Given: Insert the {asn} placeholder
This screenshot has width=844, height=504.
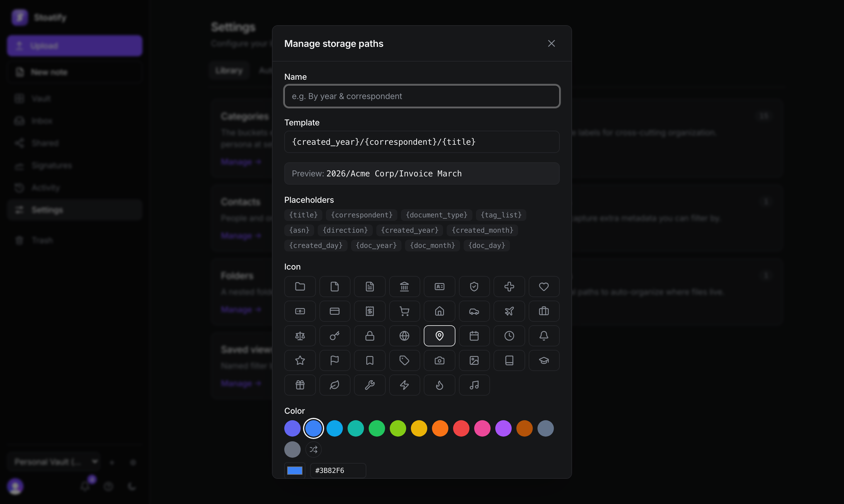Looking at the screenshot, I should tap(299, 230).
